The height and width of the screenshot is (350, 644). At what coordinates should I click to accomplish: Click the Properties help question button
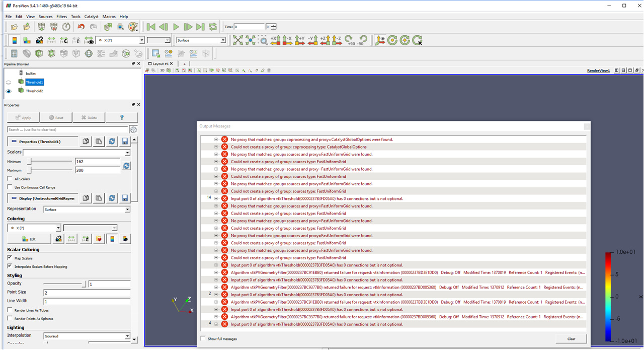click(122, 117)
